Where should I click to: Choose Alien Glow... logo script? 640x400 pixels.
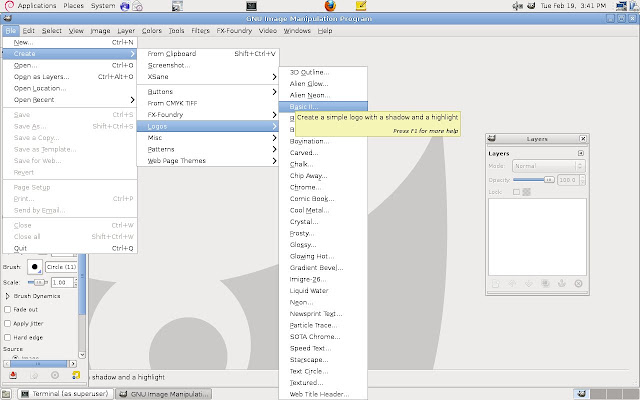[x=323, y=84]
